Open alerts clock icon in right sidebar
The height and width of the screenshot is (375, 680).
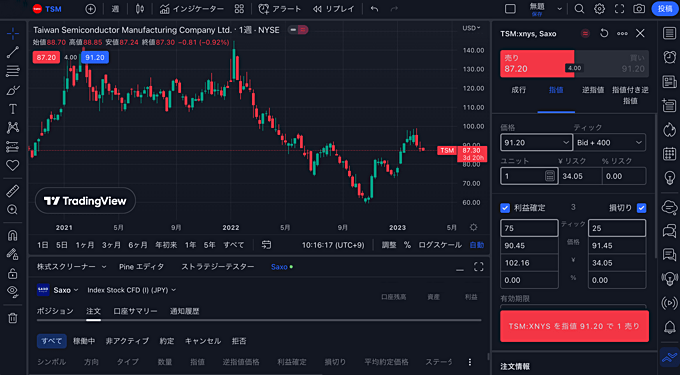click(x=670, y=57)
